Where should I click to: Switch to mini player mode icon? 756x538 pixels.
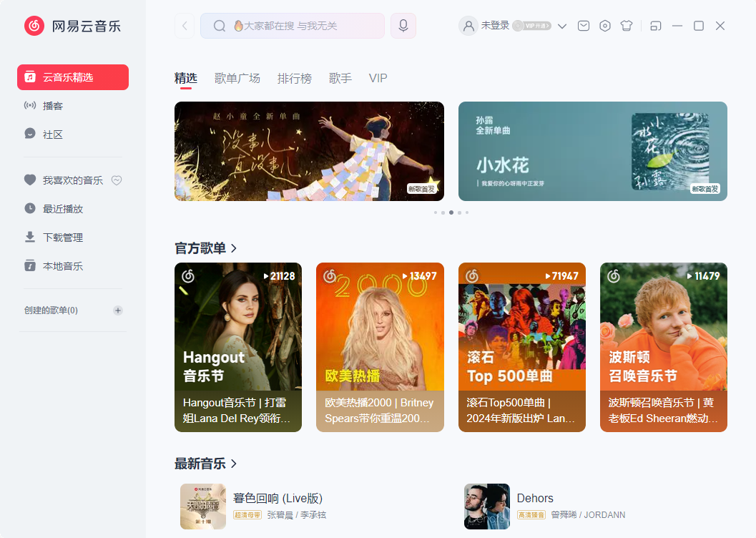[x=656, y=26]
